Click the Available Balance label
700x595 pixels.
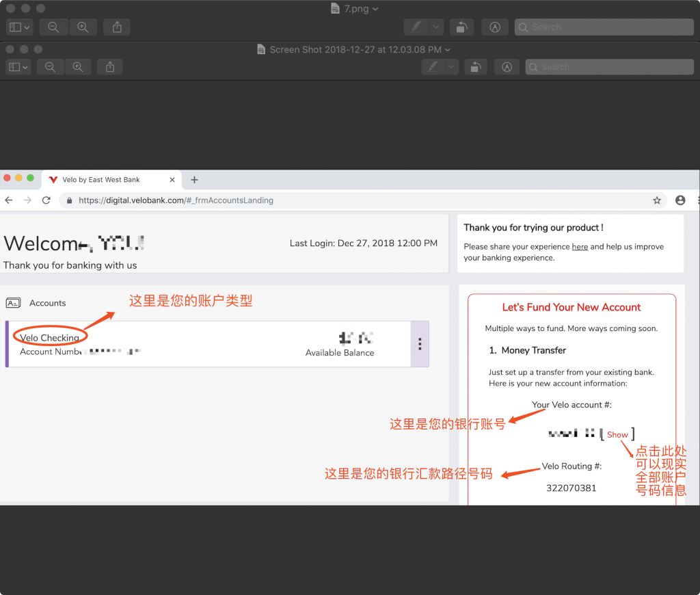(340, 352)
